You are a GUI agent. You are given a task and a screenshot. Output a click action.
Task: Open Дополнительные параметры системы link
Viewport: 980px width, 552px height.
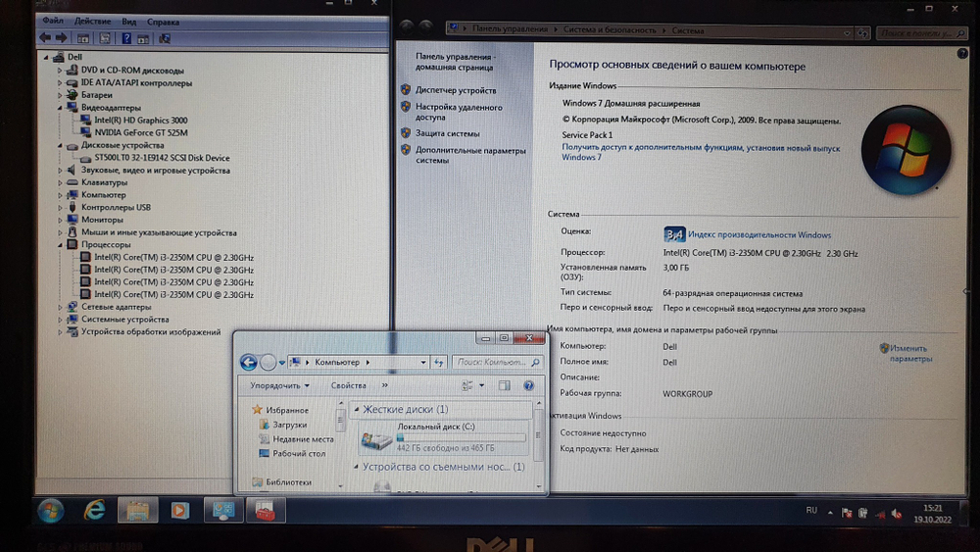tap(470, 156)
